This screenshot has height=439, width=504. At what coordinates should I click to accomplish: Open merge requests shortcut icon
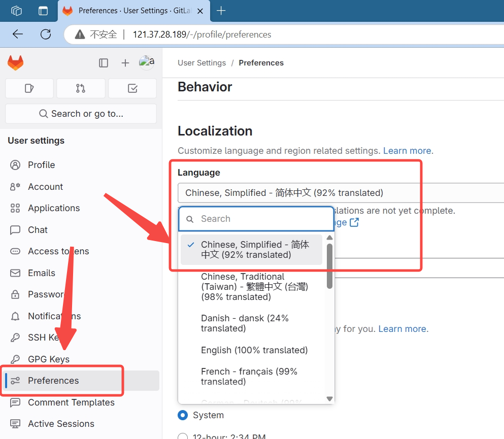point(81,88)
